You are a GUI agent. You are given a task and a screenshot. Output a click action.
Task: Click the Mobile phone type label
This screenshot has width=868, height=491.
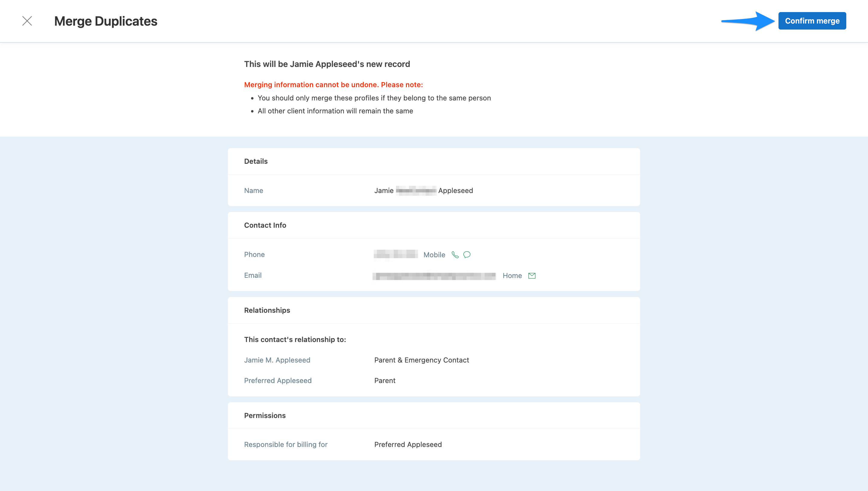click(x=434, y=255)
